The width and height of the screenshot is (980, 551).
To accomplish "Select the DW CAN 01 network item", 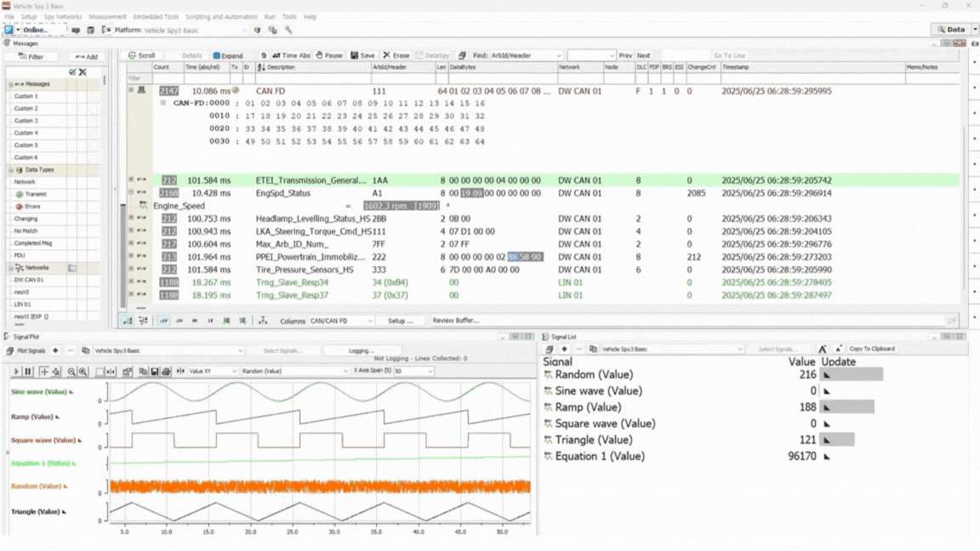I will [28, 280].
